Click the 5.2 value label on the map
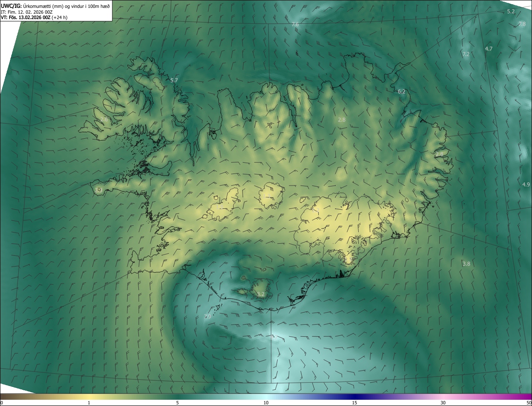 pyautogui.click(x=511, y=12)
